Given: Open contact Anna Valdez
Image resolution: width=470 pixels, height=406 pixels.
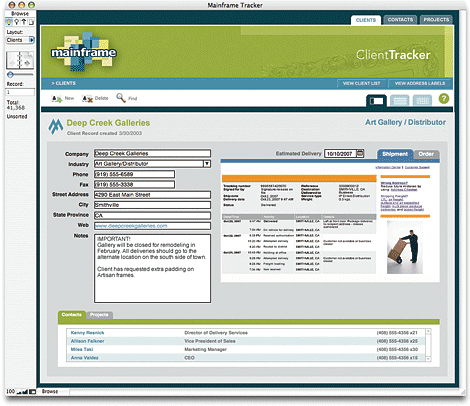Looking at the screenshot, I should 85,358.
